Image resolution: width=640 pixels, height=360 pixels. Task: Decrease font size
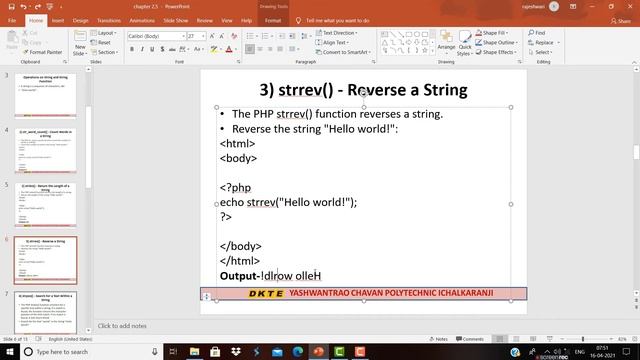(x=222, y=36)
